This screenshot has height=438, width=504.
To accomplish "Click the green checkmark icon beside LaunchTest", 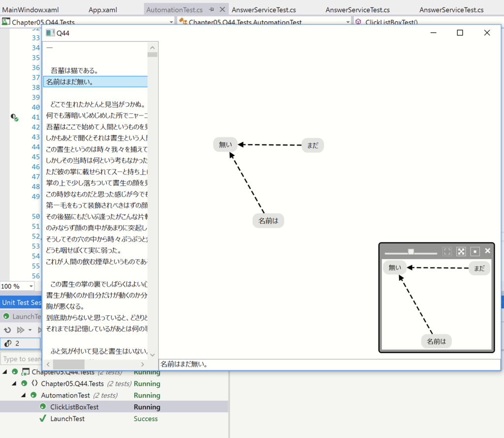I will (x=42, y=418).
